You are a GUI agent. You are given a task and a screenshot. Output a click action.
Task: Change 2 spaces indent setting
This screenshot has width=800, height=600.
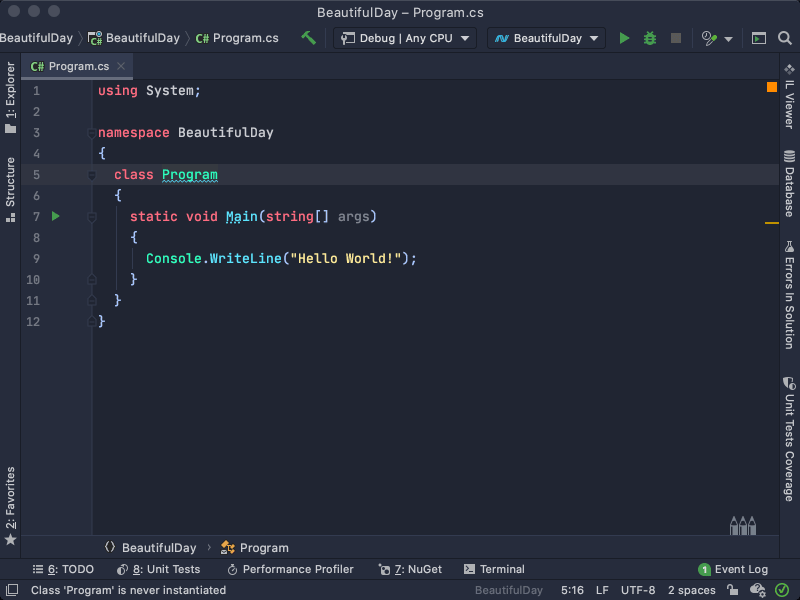pos(691,590)
